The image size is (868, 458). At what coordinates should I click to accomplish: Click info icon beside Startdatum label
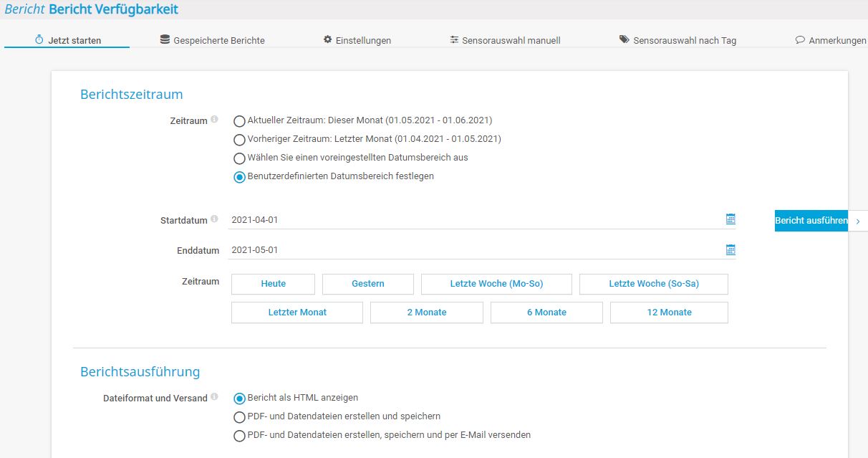click(214, 219)
